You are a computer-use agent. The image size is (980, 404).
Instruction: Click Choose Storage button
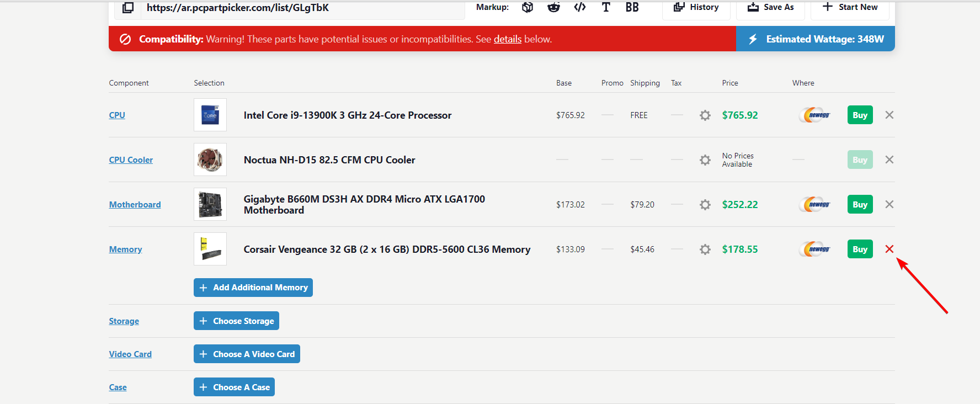coord(236,321)
